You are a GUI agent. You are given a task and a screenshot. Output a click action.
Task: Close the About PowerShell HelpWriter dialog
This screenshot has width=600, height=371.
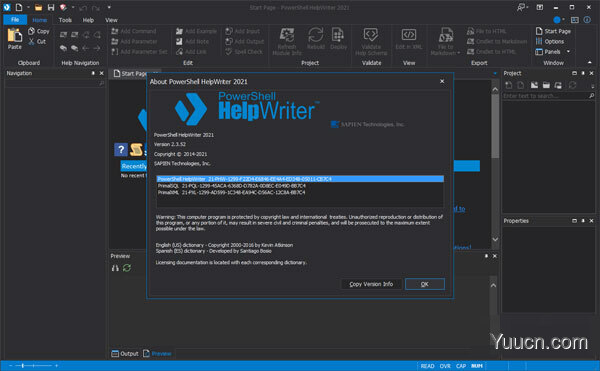click(x=442, y=81)
